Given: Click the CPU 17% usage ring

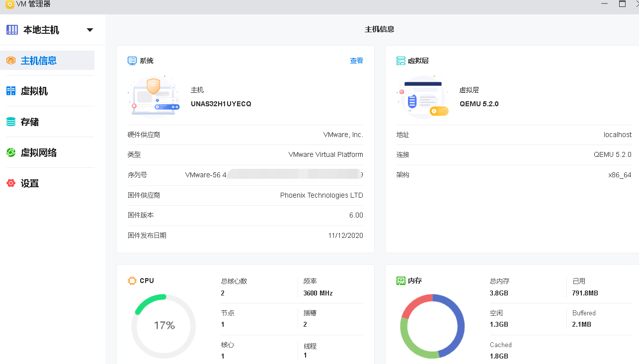Looking at the screenshot, I should coord(163,326).
